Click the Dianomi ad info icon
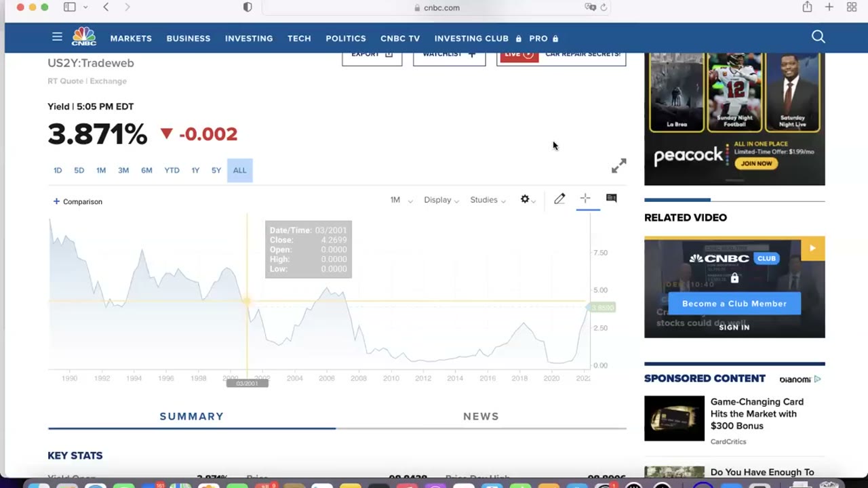The image size is (868, 488). (817, 380)
